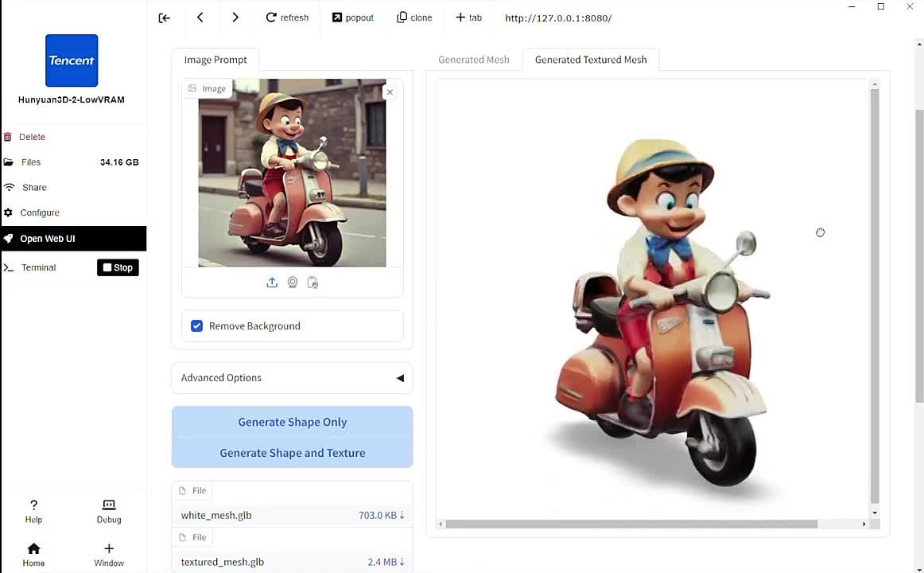Maximize the application window
924x573 pixels.
coord(881,6)
